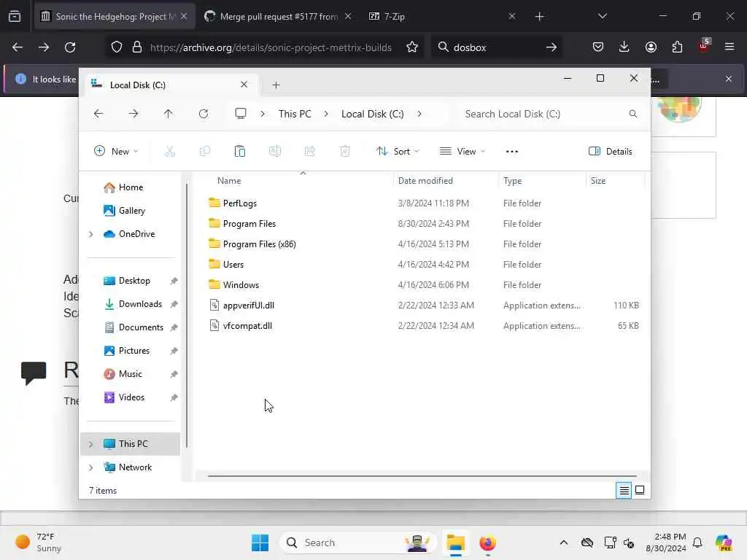Select Downloads in navigation pane
Viewport: 747px width, 560px height.
click(x=131, y=304)
